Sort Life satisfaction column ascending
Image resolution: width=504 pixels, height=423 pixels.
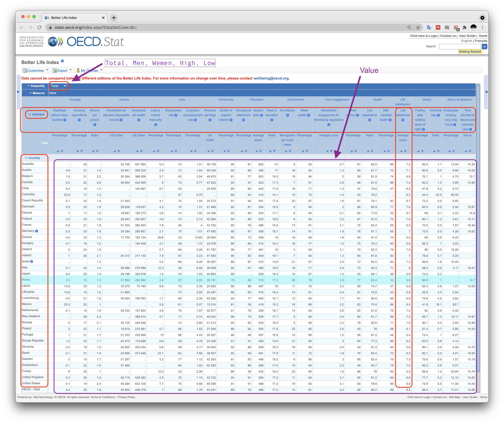tap(401, 151)
